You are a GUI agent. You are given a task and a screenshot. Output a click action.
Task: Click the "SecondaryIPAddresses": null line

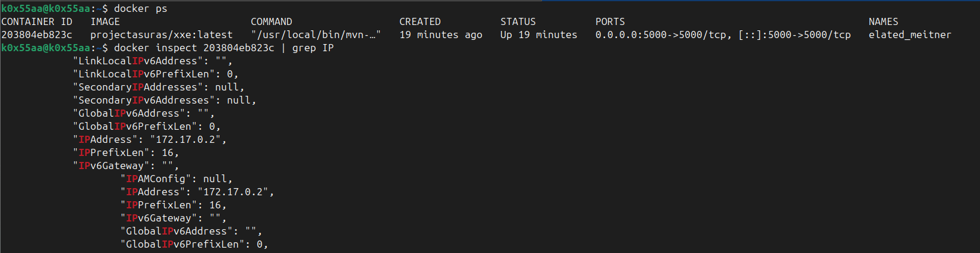coord(159,87)
